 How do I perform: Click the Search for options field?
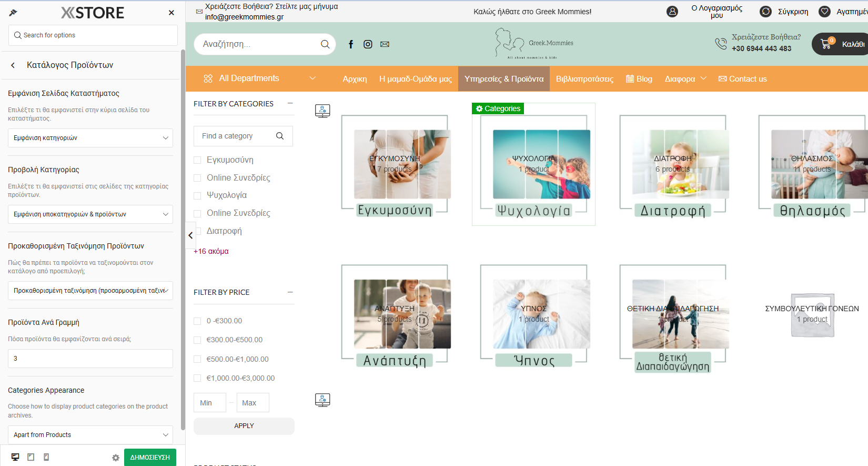(93, 35)
